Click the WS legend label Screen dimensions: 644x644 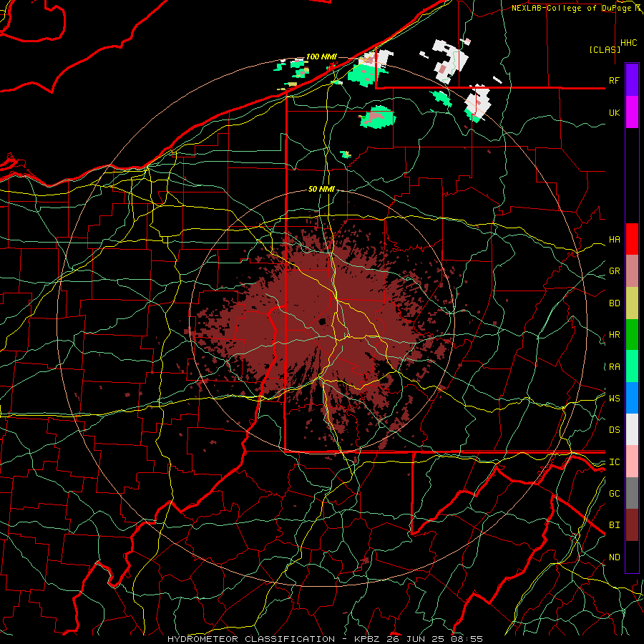[x=614, y=399]
